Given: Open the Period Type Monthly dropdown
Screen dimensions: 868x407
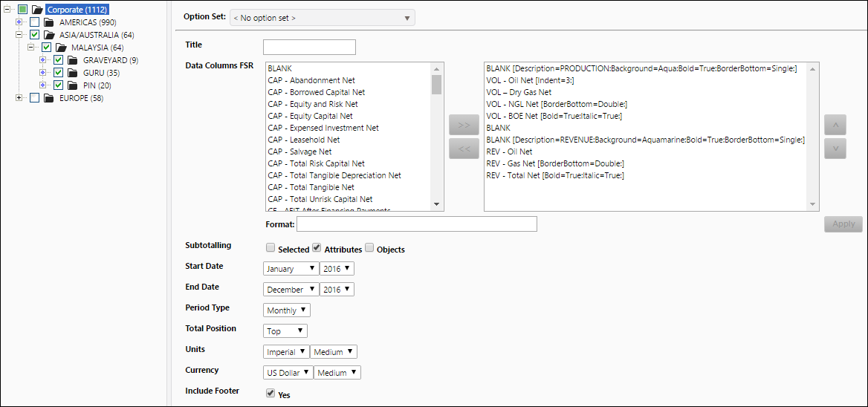Looking at the screenshot, I should tap(287, 310).
